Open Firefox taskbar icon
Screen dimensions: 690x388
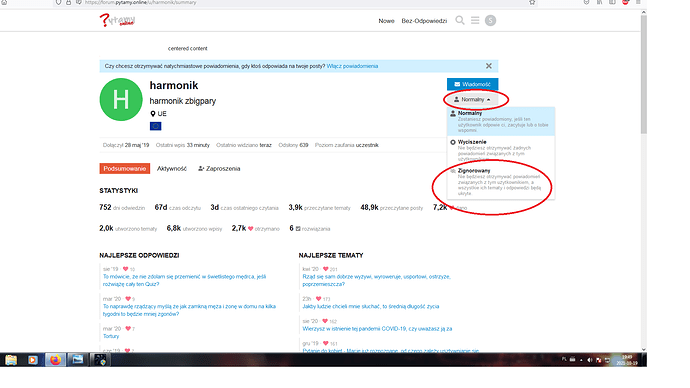click(x=55, y=360)
